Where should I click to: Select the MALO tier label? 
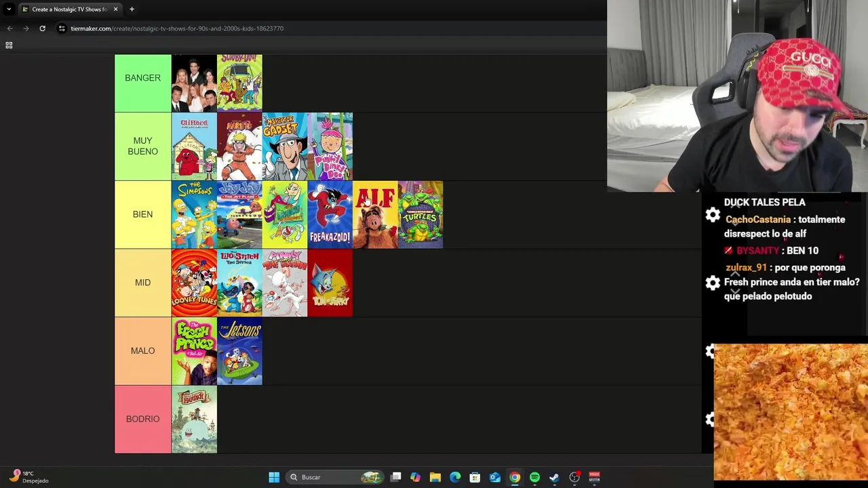tap(142, 351)
